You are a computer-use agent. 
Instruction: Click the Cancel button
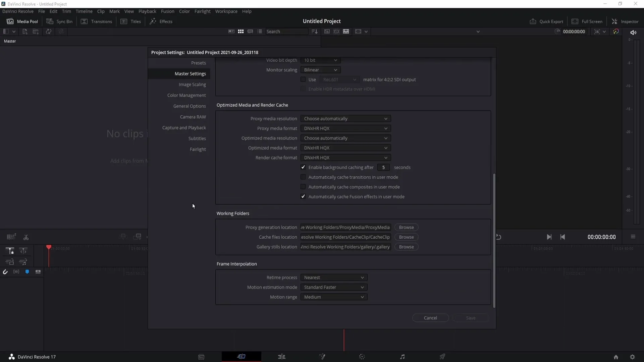[x=430, y=318]
